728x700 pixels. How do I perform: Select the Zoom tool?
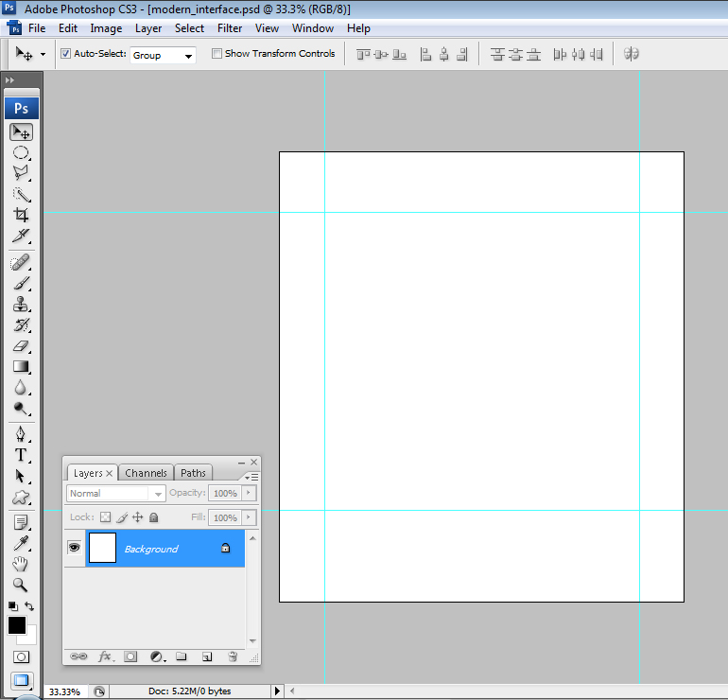tap(21, 585)
